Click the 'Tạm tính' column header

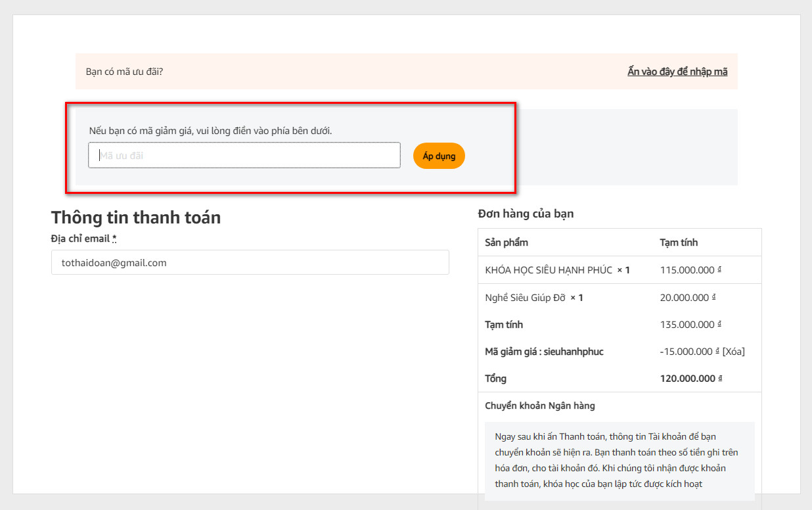point(679,243)
